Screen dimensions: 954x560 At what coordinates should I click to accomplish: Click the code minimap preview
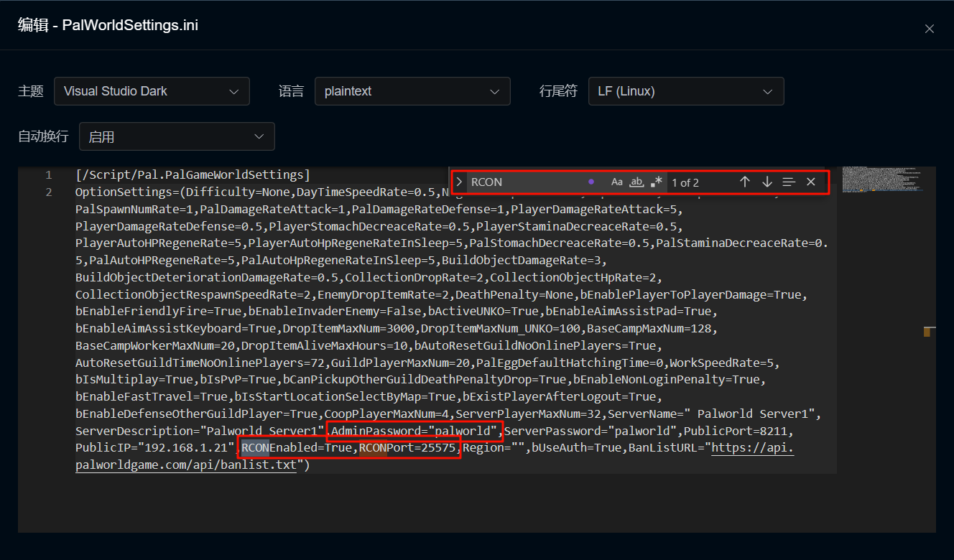tap(882, 179)
